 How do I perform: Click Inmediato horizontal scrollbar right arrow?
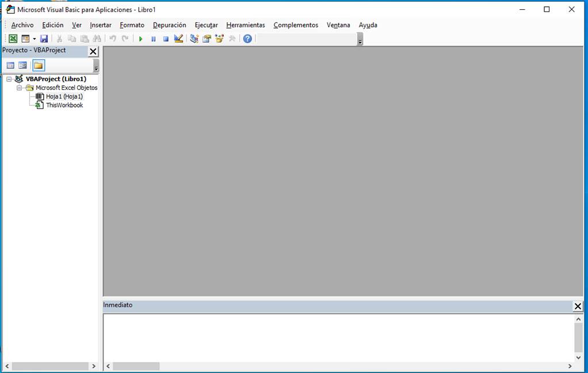570,366
